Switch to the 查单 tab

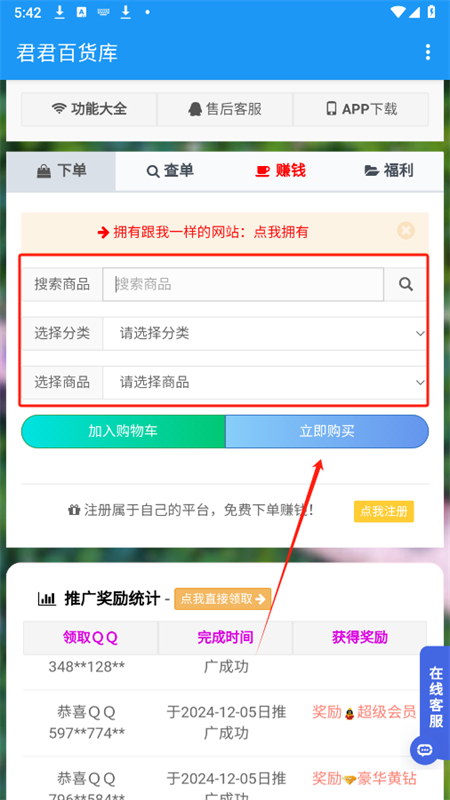click(170, 171)
